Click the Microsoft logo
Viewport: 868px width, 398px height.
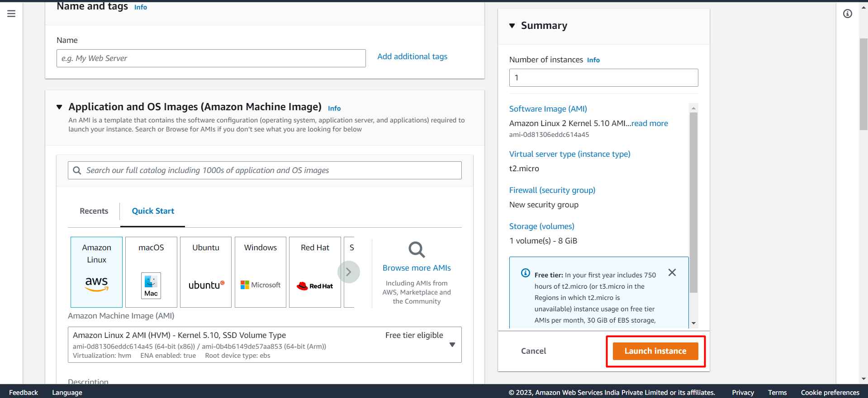click(x=261, y=285)
